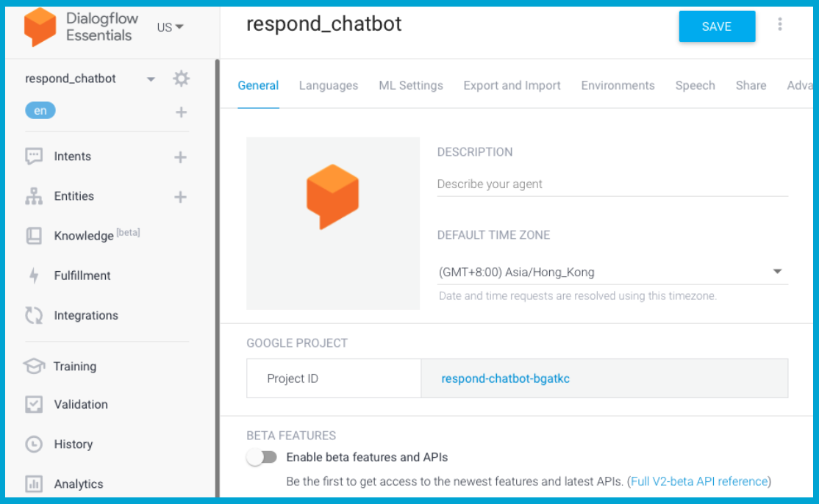819x504 pixels.
Task: Open the US region dropdown
Action: coord(171,27)
